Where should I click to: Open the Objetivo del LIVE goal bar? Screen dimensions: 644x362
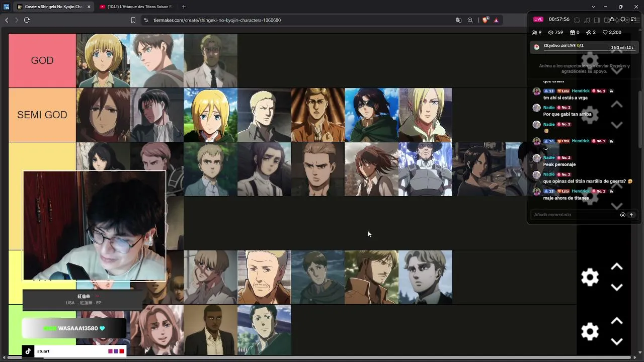click(x=584, y=47)
